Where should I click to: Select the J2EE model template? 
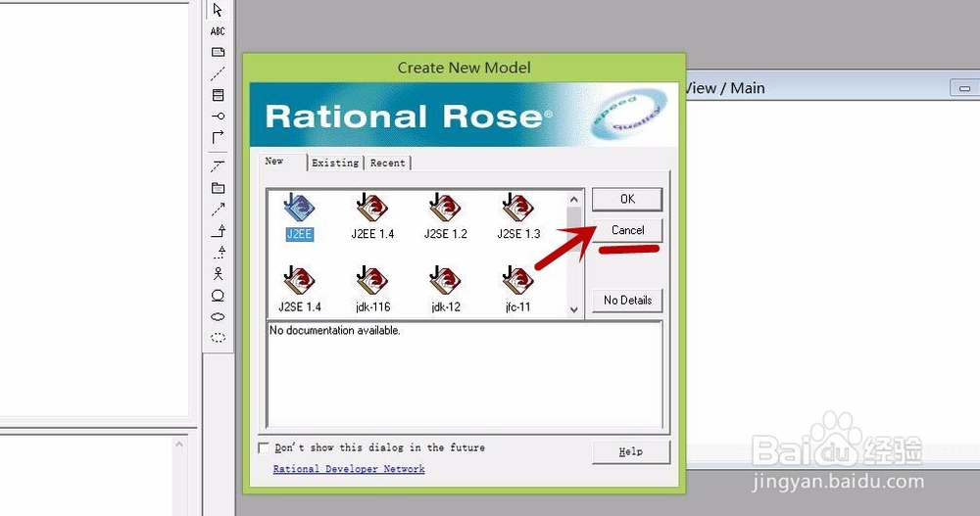click(x=299, y=216)
